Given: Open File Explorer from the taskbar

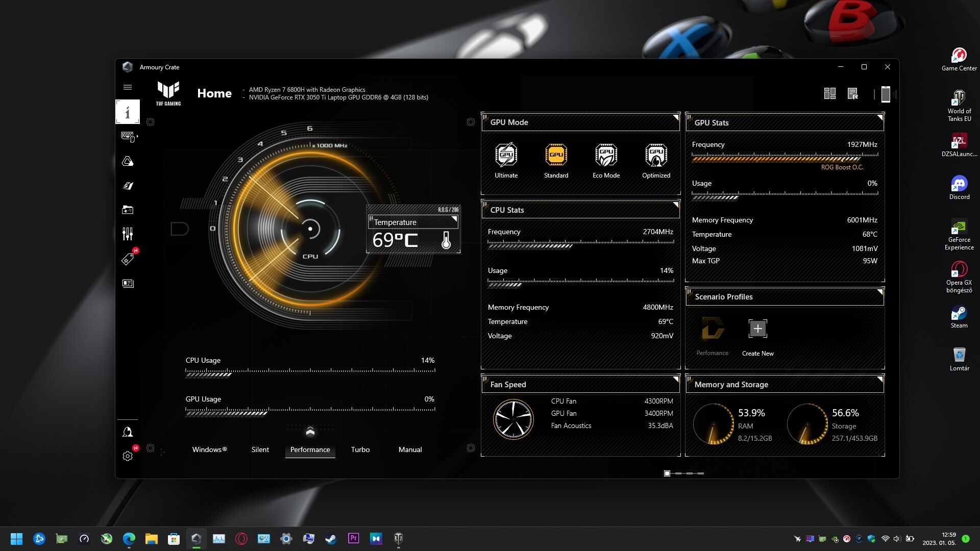Looking at the screenshot, I should coord(151,539).
